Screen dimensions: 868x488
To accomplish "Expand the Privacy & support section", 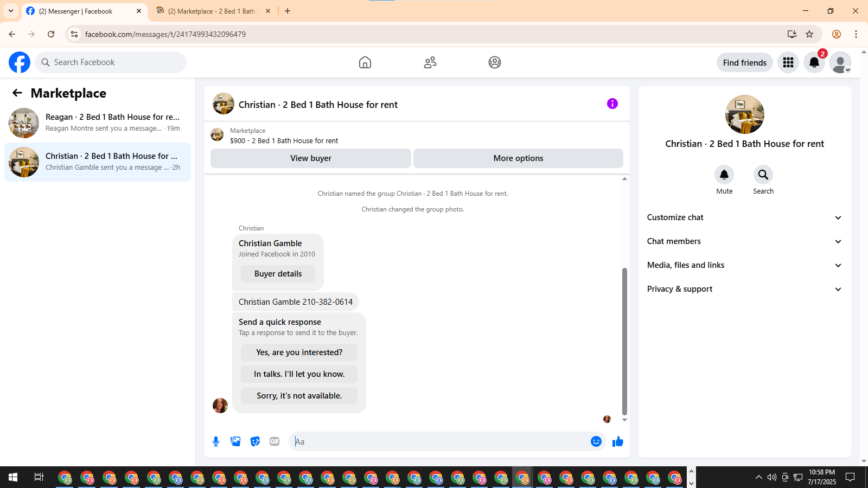I will (x=744, y=289).
